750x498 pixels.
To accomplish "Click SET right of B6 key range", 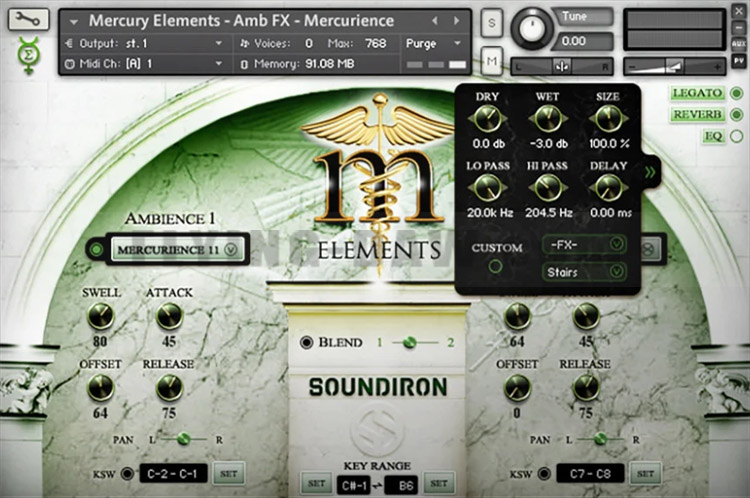I will [439, 484].
